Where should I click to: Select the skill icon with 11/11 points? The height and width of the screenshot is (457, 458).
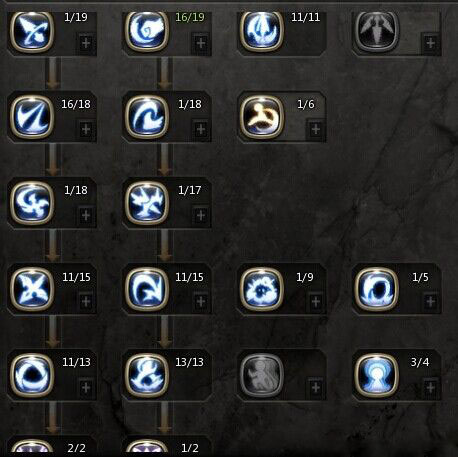pos(262,31)
